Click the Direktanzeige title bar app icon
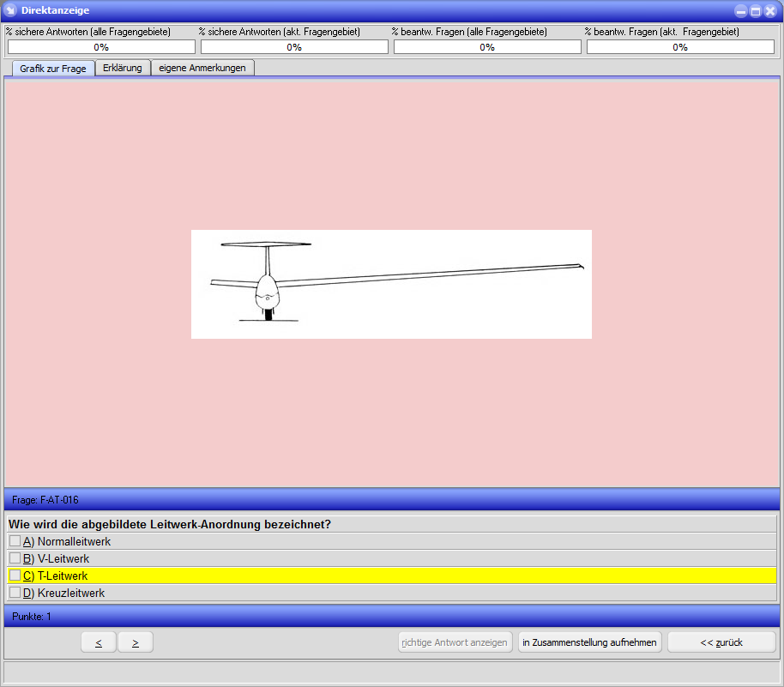This screenshot has width=784, height=687. click(x=10, y=10)
